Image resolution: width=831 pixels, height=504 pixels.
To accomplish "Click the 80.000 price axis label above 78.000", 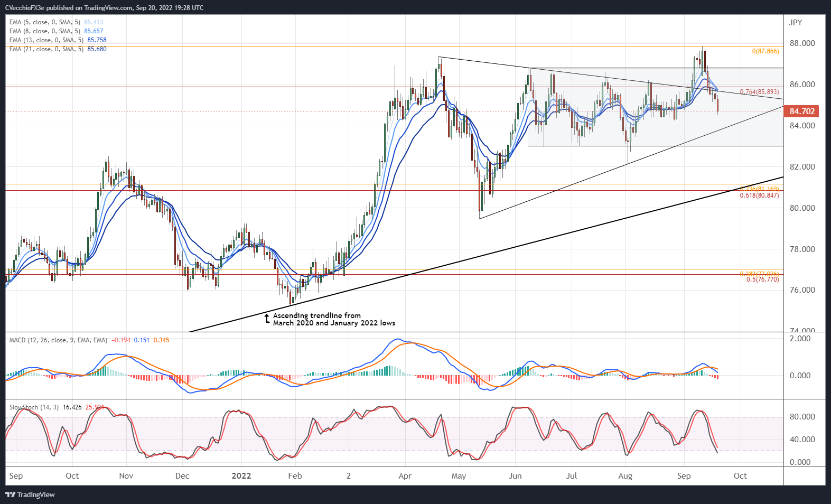I will pos(802,208).
